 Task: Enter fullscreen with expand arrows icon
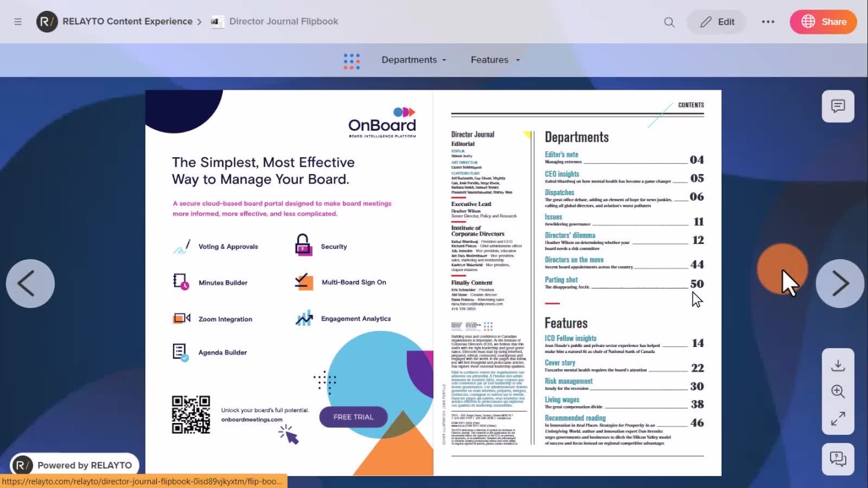(x=838, y=419)
